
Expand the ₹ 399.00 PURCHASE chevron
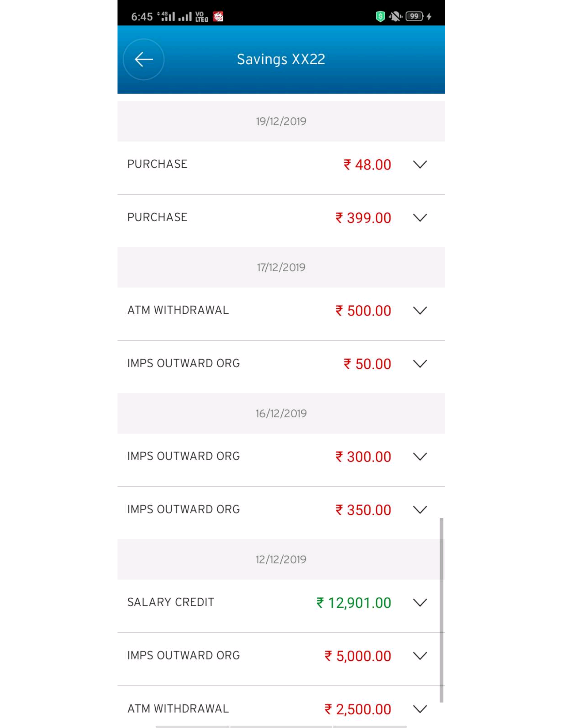pyautogui.click(x=420, y=217)
